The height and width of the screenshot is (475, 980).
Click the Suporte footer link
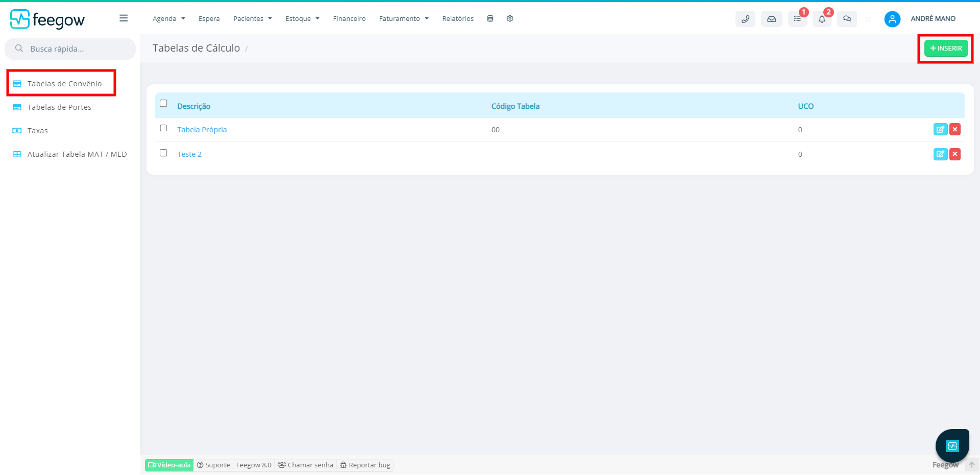[213, 465]
